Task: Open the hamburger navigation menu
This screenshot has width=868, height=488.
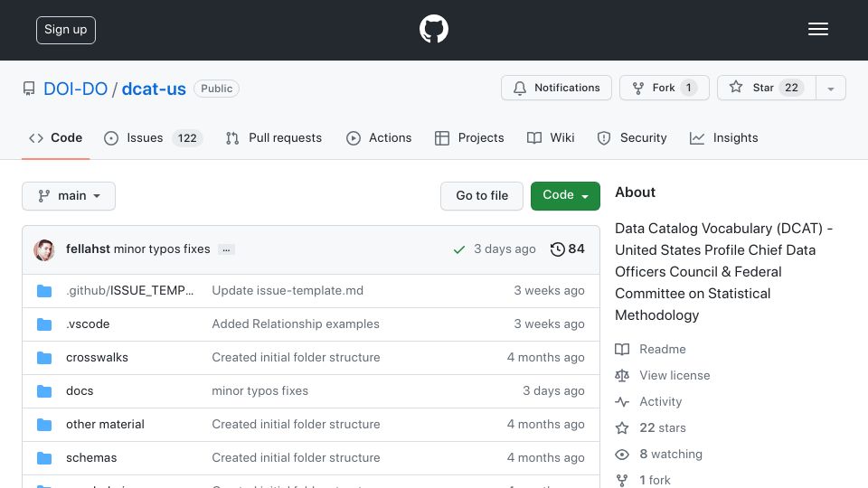Action: tap(817, 29)
